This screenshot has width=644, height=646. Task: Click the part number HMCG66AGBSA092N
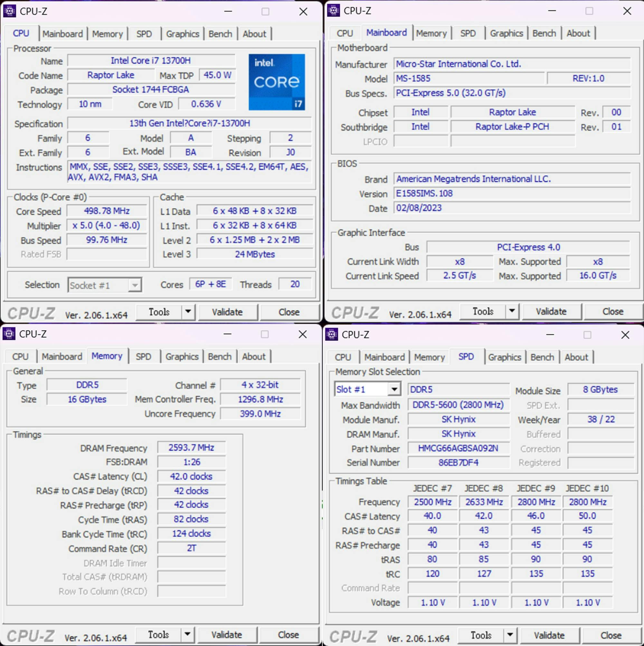pyautogui.click(x=459, y=448)
